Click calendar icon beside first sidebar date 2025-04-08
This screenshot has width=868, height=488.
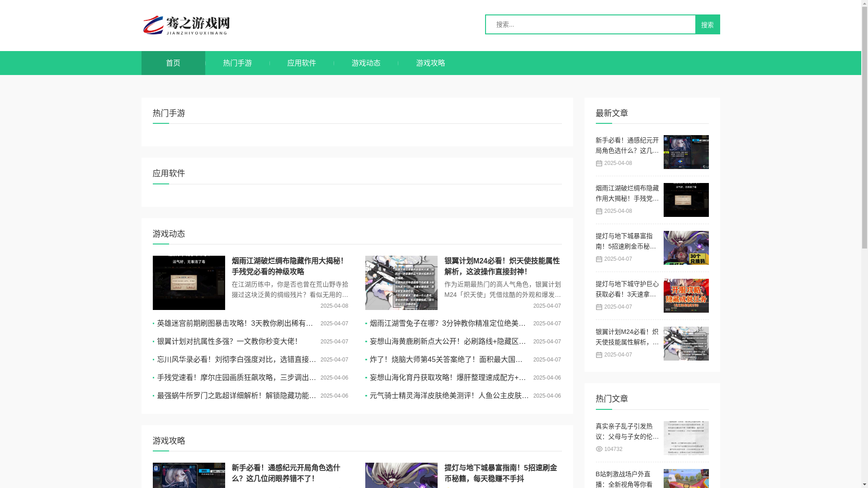[599, 164]
